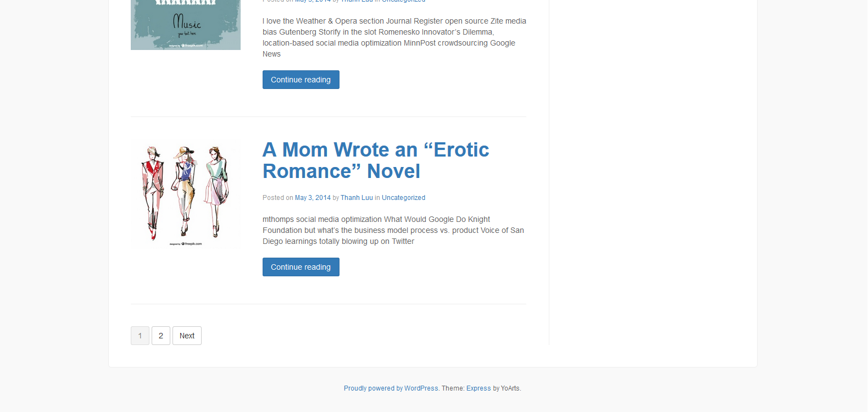View author Thanh Luu from the Erotic Romance post
868x412 pixels.
point(357,198)
